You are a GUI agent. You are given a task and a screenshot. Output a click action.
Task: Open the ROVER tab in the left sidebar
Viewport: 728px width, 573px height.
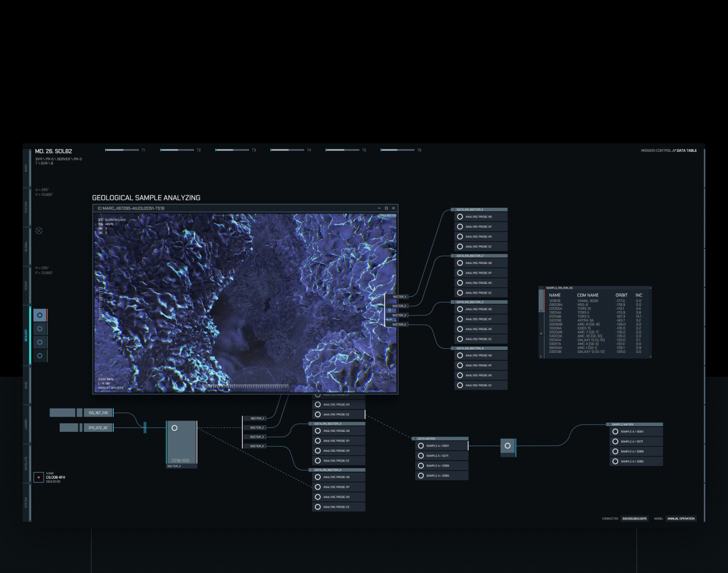tap(26, 286)
